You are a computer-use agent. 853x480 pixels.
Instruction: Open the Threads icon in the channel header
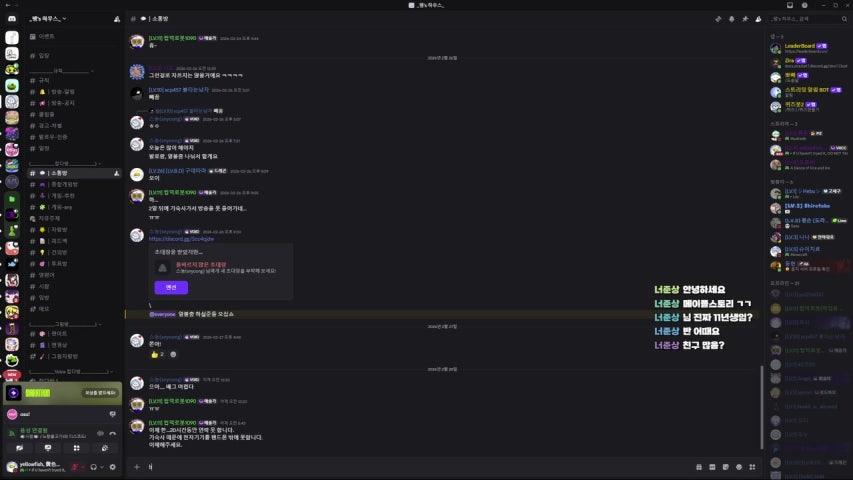click(718, 19)
